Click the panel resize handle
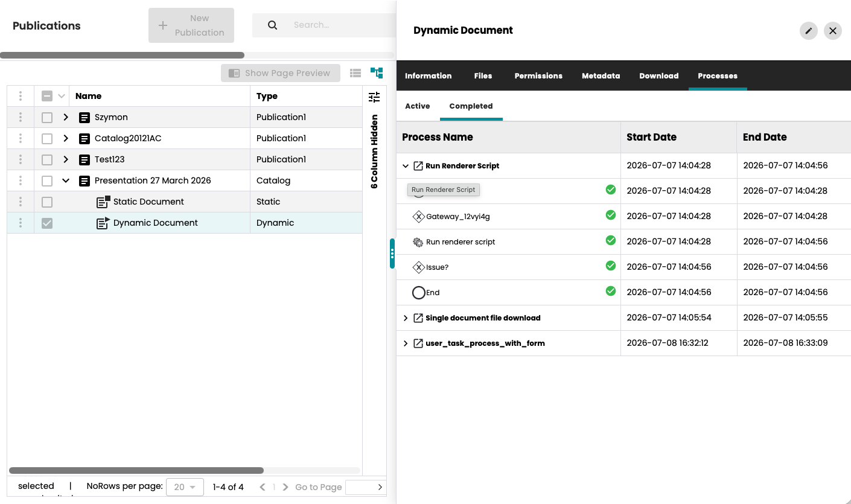Image resolution: width=851 pixels, height=504 pixels. point(392,254)
